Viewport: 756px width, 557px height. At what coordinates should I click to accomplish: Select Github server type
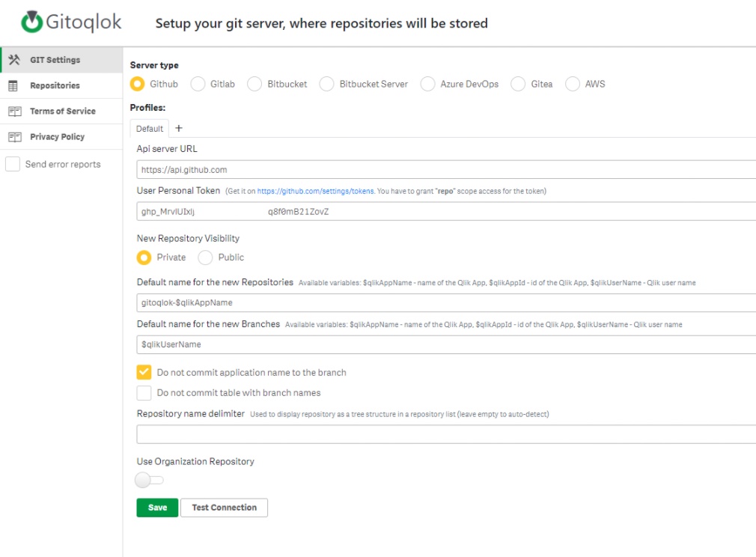pos(138,84)
